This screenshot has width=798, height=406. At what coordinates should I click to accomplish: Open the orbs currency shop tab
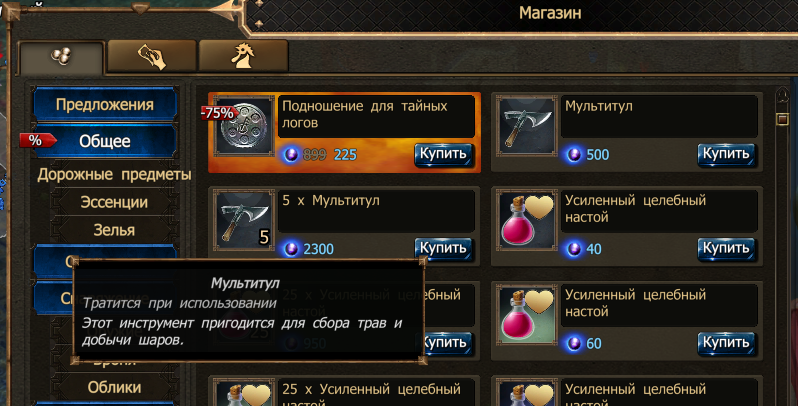(62, 57)
